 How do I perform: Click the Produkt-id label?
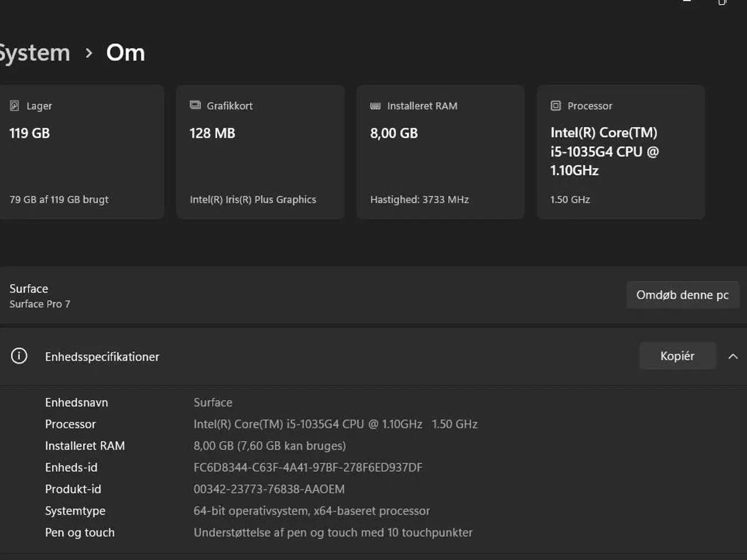[x=73, y=489]
